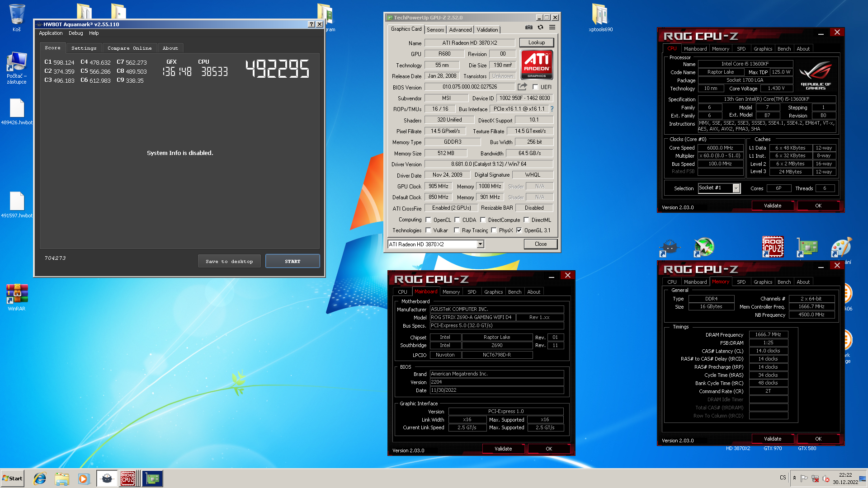Toggle the PhysX checkbox
868x488 pixels.
coord(494,230)
